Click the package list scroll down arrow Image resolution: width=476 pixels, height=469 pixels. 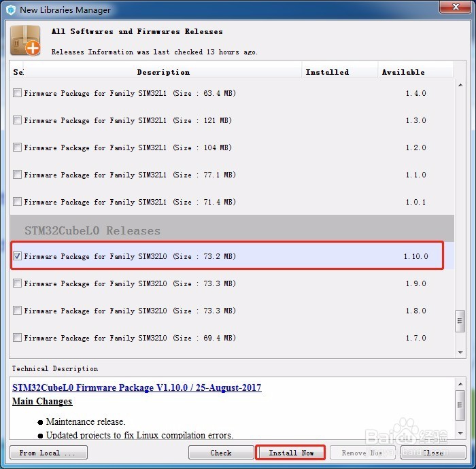460,352
